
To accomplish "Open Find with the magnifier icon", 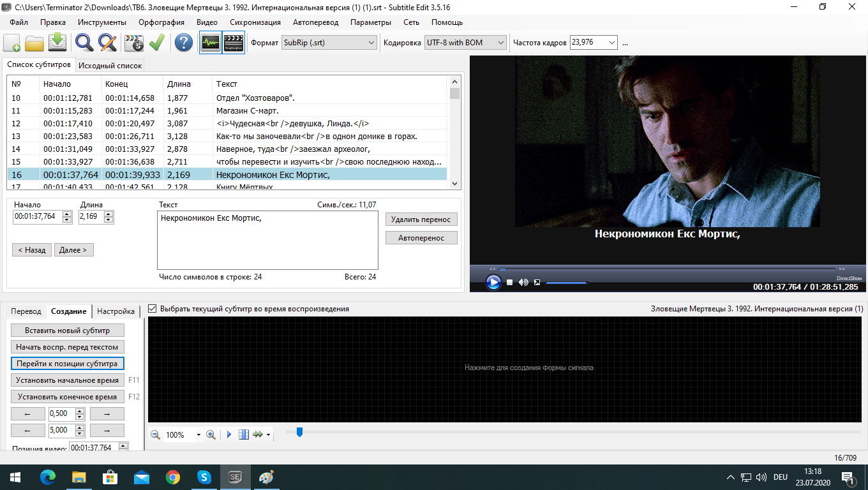I will click(84, 43).
